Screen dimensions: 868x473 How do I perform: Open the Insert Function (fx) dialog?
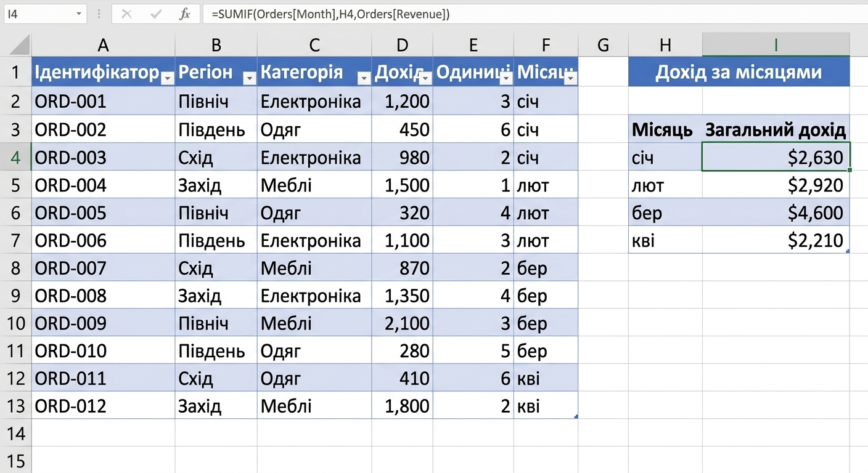point(184,14)
